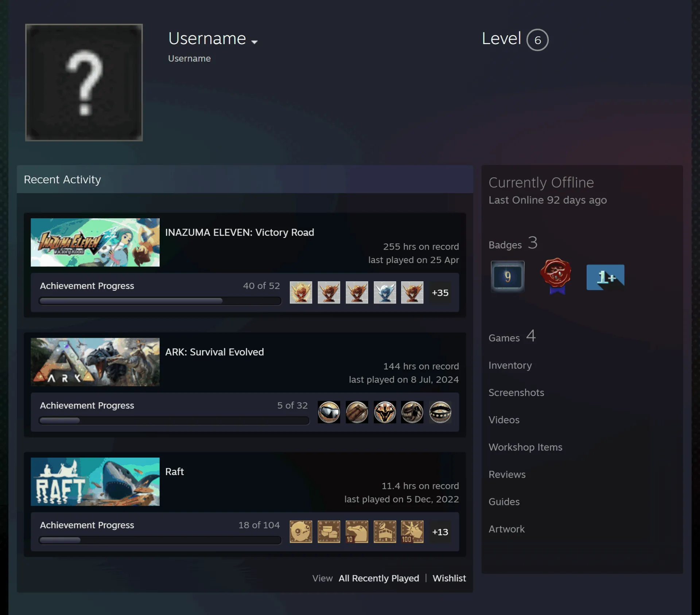Viewport: 700px width, 615px height.
Task: Open the first Inazuma Eleven achievement trophy icon
Action: pyautogui.click(x=301, y=292)
